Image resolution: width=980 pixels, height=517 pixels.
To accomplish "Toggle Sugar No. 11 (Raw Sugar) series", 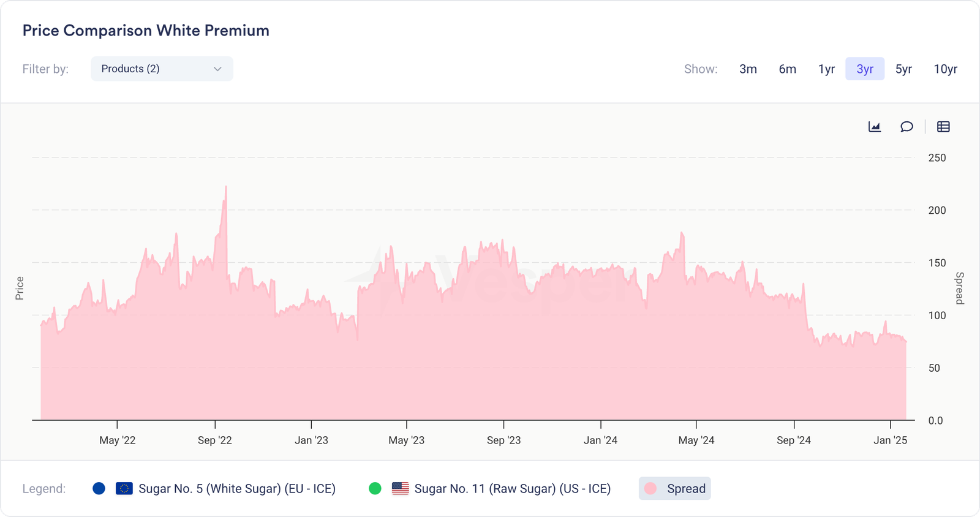I will [512, 489].
